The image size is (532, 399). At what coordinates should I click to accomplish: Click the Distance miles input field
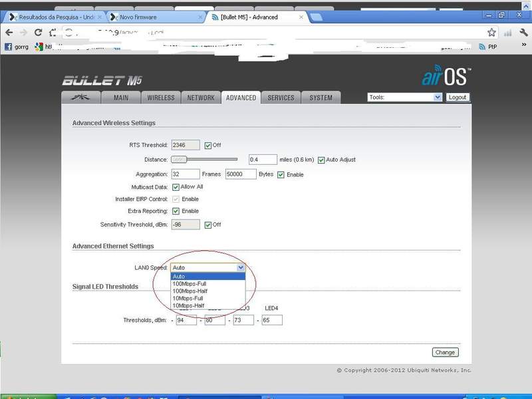[x=263, y=160]
